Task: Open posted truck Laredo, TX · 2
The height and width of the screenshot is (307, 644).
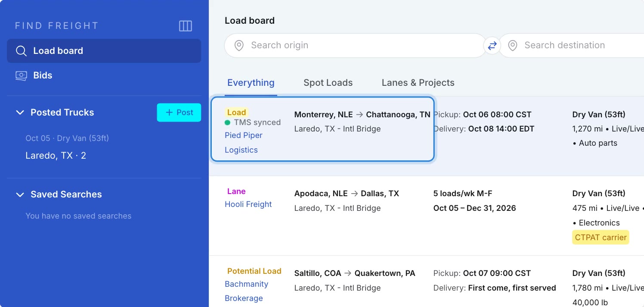Action: coord(56,156)
